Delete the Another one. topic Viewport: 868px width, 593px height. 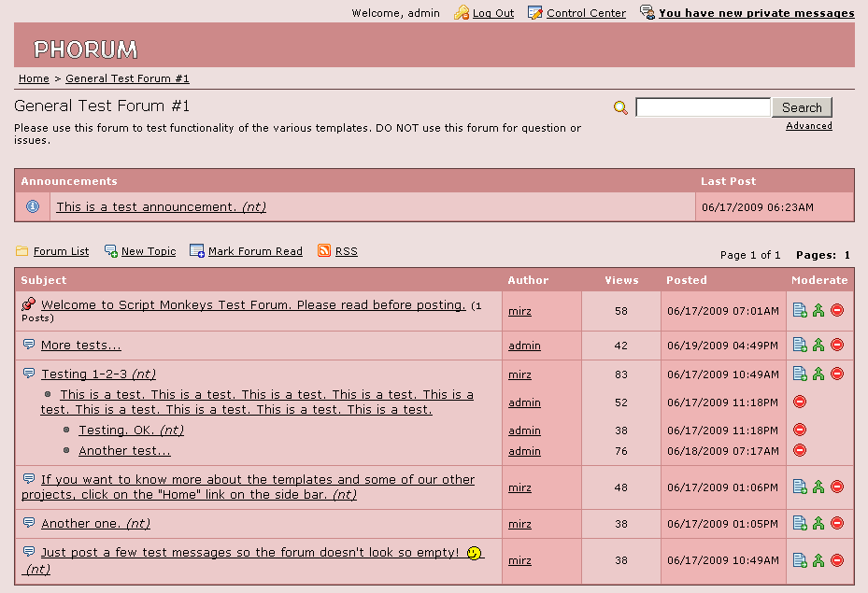click(837, 523)
